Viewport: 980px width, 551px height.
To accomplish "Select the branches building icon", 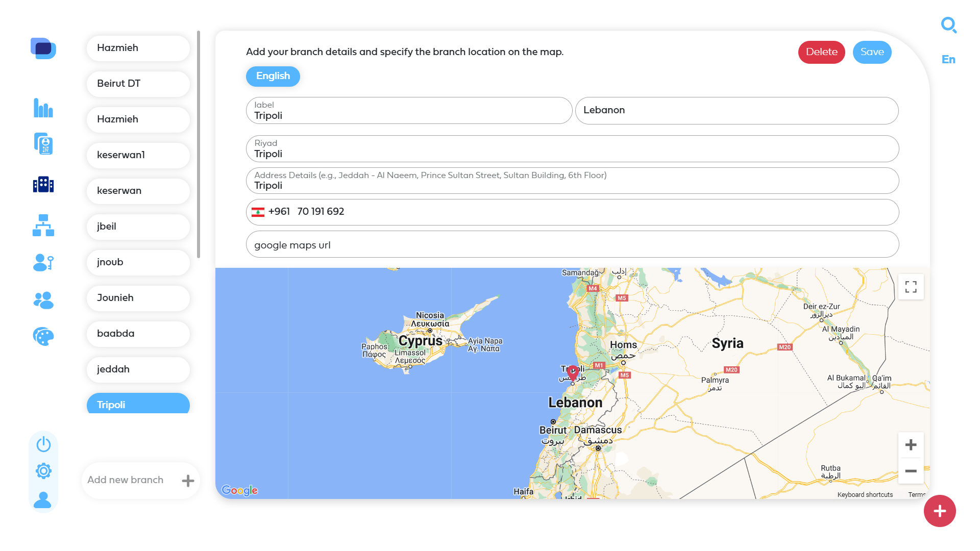I will (43, 184).
